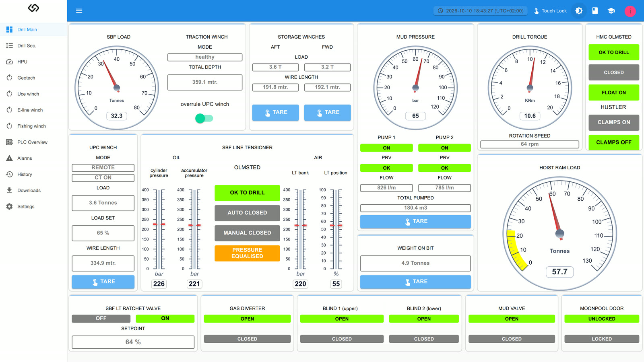644x362 pixels.
Task: Click the History clock icon
Action: 9,174
